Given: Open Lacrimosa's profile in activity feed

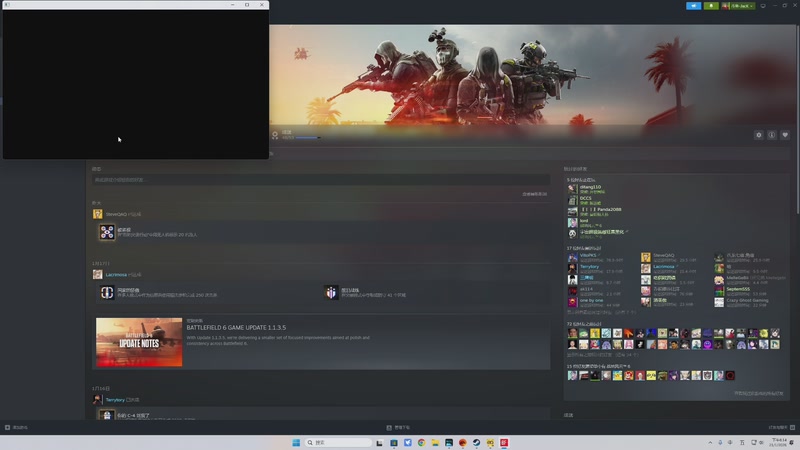Looking at the screenshot, I should pyautogui.click(x=116, y=274).
